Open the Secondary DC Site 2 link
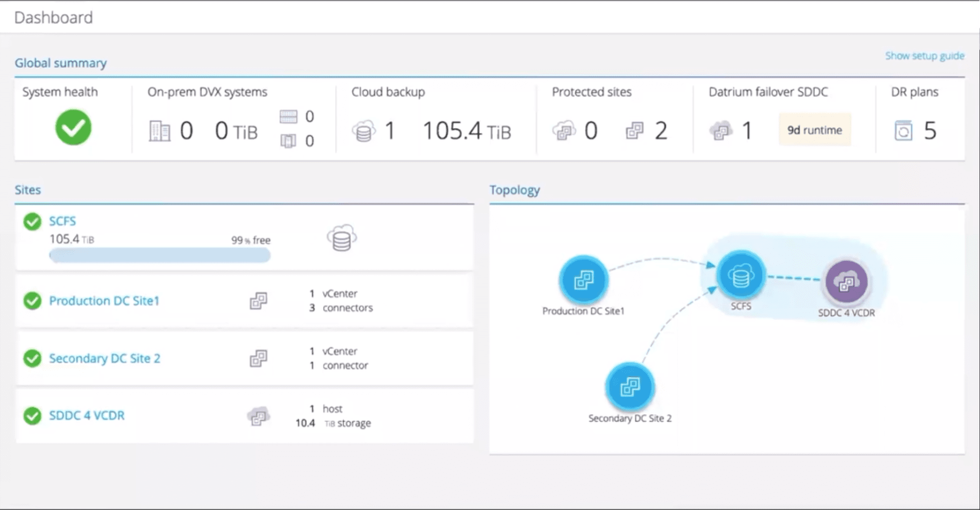The image size is (980, 510). [x=105, y=358]
